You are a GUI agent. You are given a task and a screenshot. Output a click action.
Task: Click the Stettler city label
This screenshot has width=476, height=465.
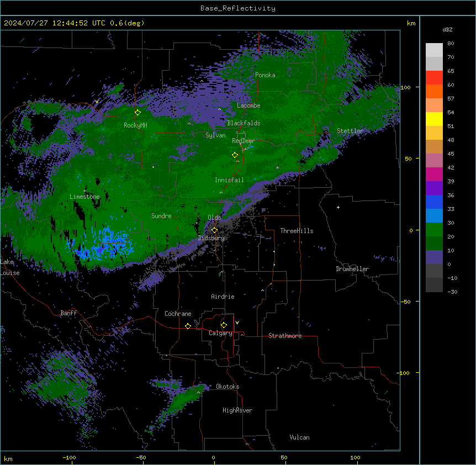pos(350,131)
